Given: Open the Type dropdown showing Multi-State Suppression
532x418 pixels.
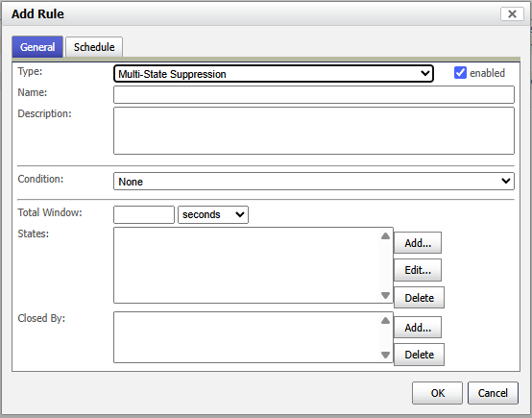Looking at the screenshot, I should (274, 74).
